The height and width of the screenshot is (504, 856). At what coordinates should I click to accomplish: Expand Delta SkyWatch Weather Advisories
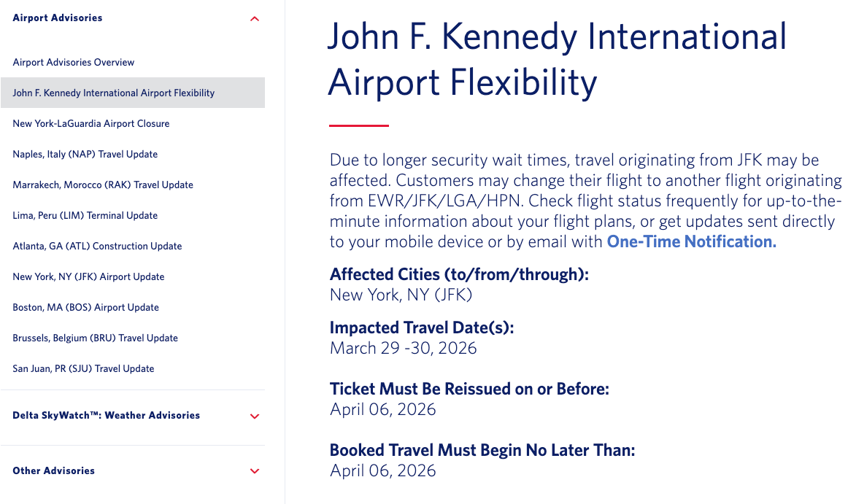pos(254,415)
